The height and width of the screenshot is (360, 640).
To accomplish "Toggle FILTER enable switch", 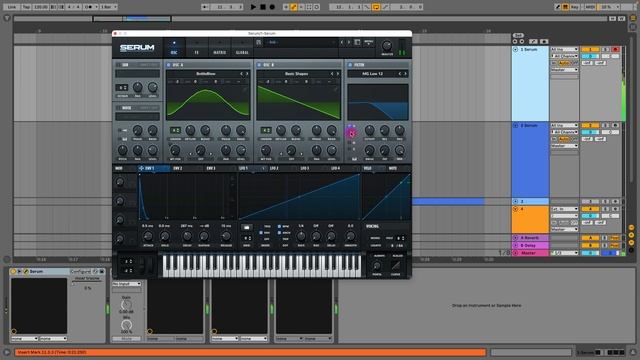I will pyautogui.click(x=350, y=64).
